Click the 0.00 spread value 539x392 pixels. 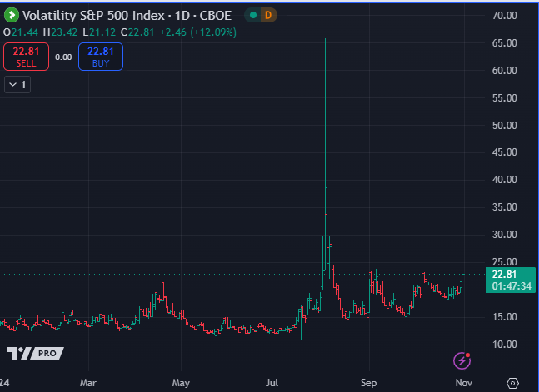[x=63, y=57]
